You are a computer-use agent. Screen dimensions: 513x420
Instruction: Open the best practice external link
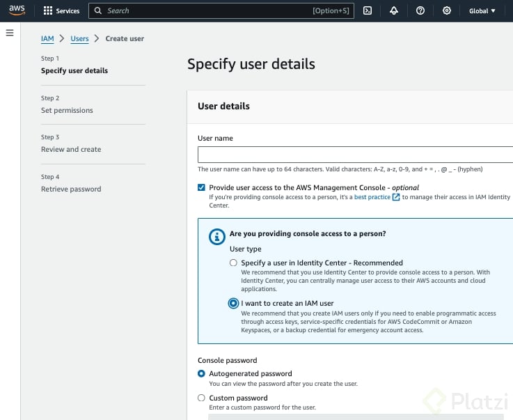click(377, 197)
